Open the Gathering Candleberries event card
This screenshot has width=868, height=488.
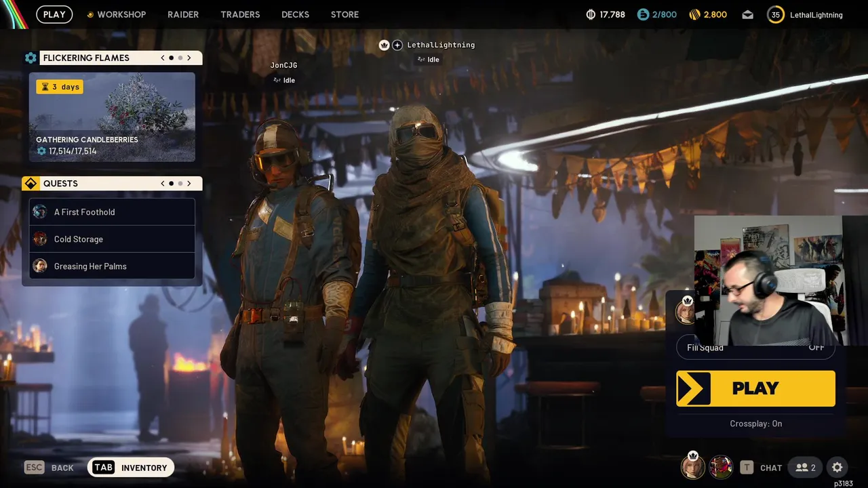(112, 117)
